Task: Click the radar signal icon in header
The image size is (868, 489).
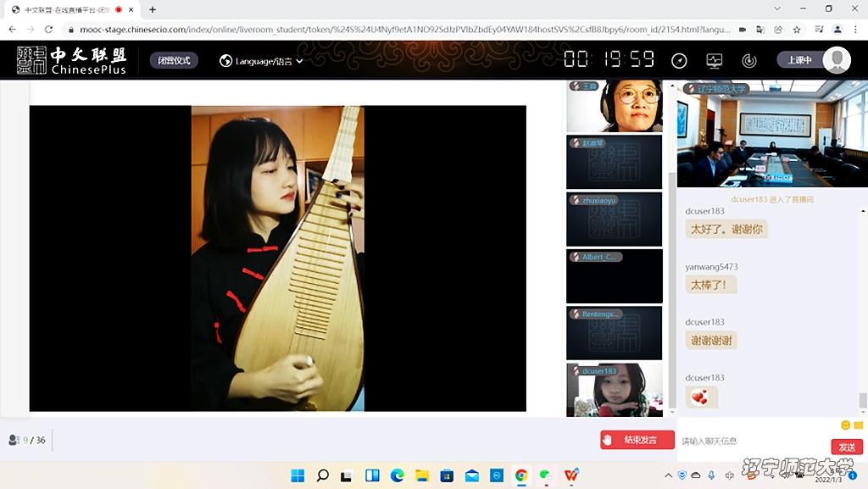Action: 749,61
